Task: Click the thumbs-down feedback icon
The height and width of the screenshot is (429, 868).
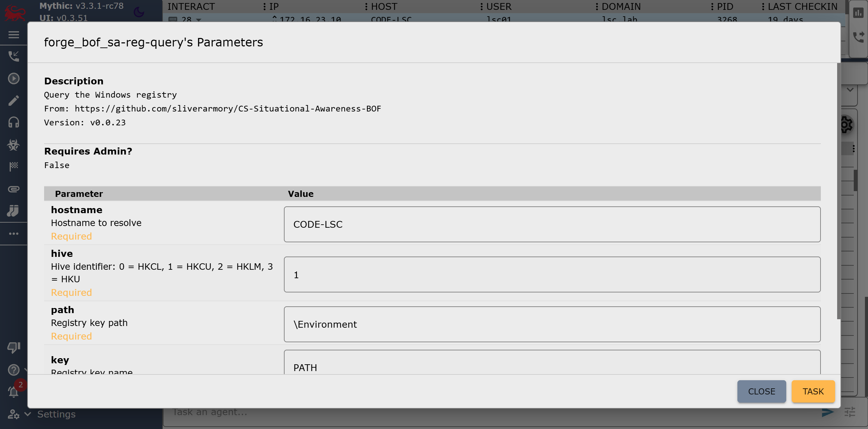Action: (14, 347)
